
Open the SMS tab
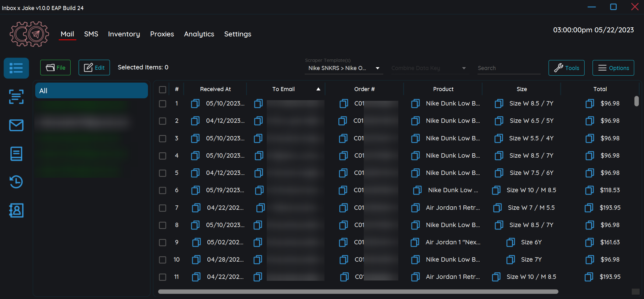pyautogui.click(x=91, y=34)
